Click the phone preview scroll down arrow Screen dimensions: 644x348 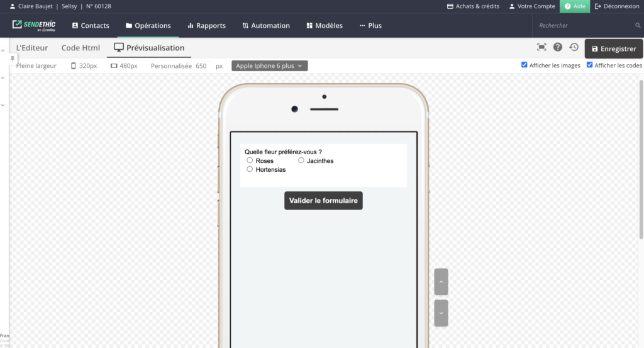tap(441, 313)
